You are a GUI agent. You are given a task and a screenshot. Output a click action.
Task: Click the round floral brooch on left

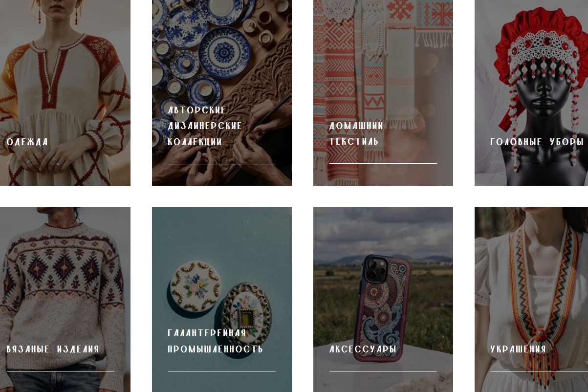tap(196, 285)
